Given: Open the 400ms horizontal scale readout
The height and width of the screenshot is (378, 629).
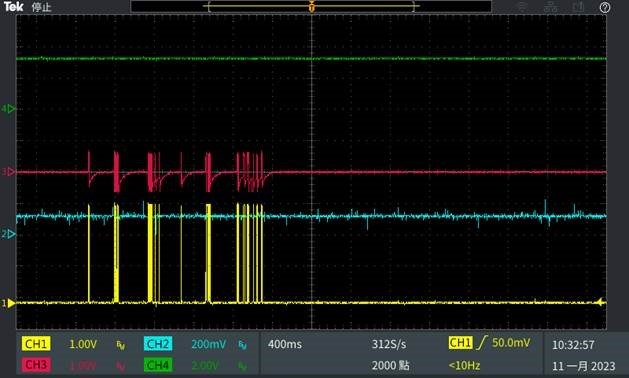Looking at the screenshot, I should point(285,344).
